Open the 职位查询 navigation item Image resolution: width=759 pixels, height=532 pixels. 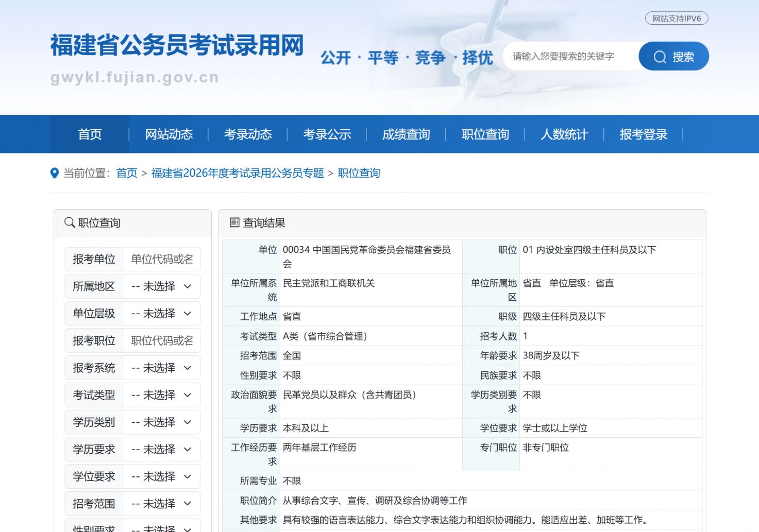click(x=485, y=134)
